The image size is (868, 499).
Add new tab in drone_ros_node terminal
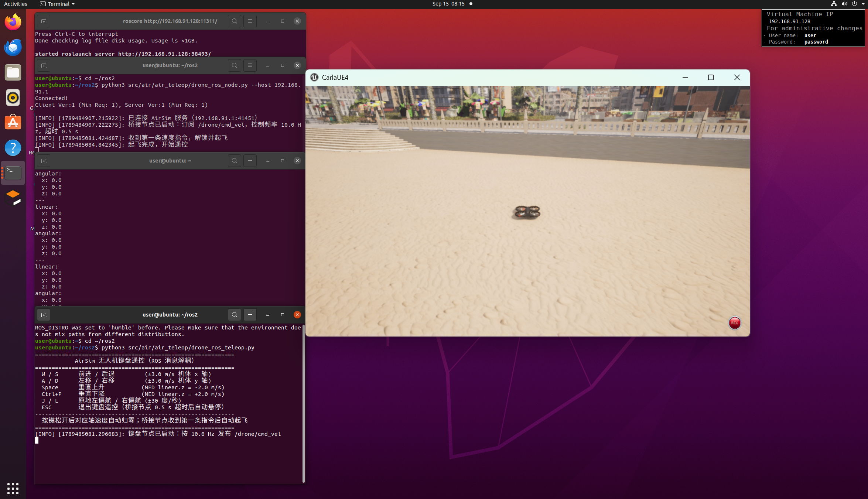[44, 65]
